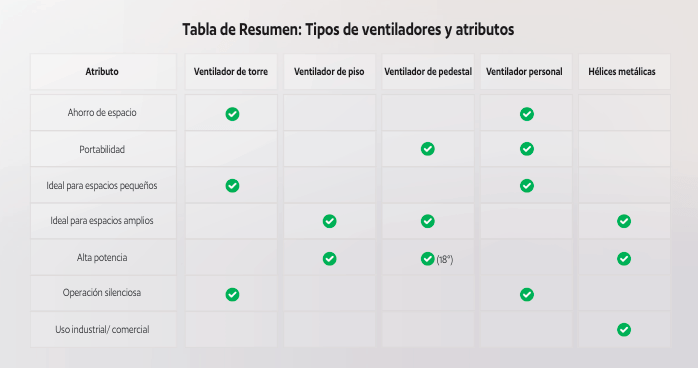Click the Portabilidad checkmark under Ventilador de pedestal
The width and height of the screenshot is (698, 368).
[x=427, y=149]
